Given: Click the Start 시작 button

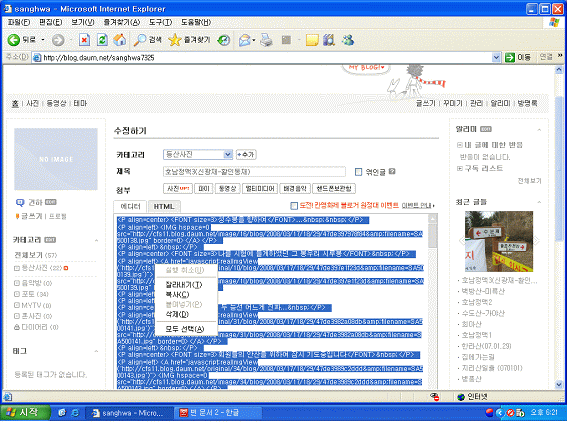Looking at the screenshot, I should (25, 413).
